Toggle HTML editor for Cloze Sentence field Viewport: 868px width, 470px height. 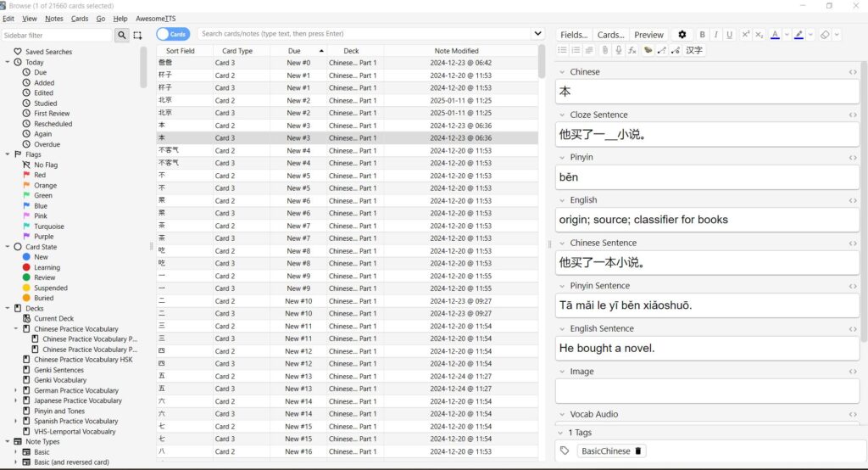click(x=853, y=115)
